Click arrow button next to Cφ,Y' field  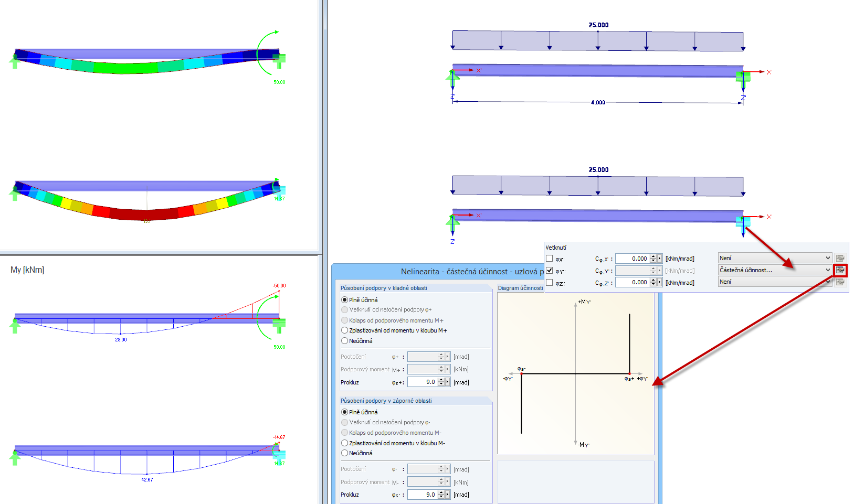(660, 271)
